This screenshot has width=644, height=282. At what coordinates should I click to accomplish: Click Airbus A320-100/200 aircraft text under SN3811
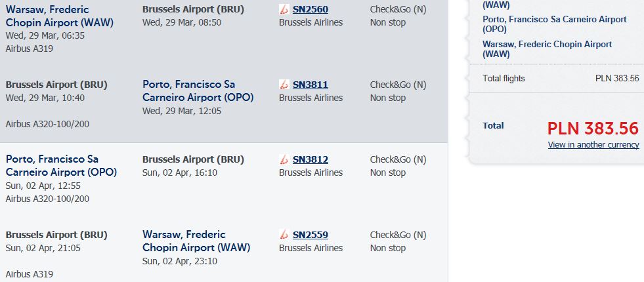(x=47, y=124)
